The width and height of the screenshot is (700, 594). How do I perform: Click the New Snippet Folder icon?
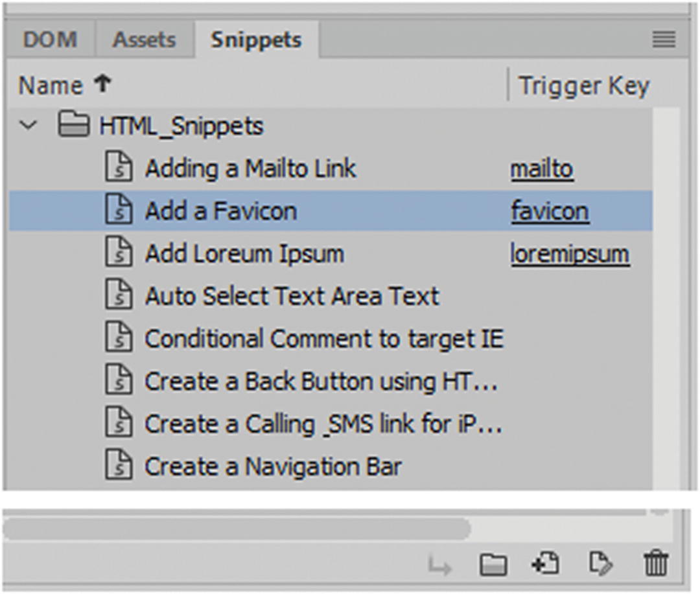[493, 564]
